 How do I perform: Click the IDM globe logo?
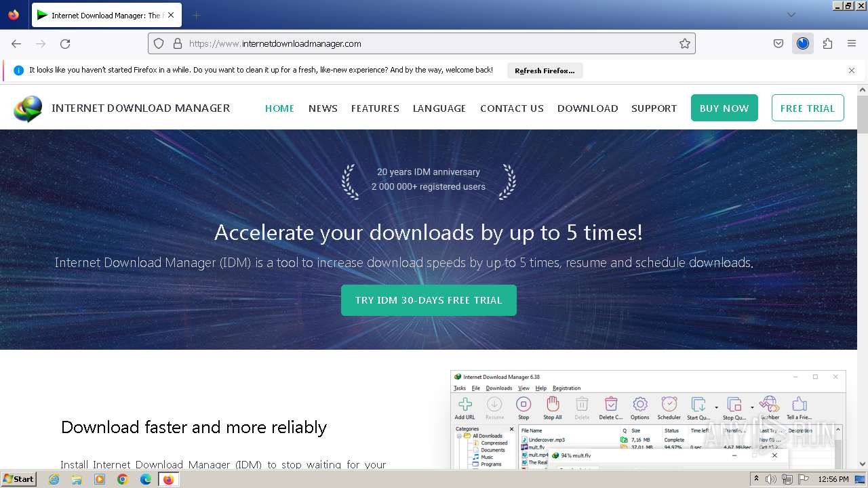click(x=28, y=108)
